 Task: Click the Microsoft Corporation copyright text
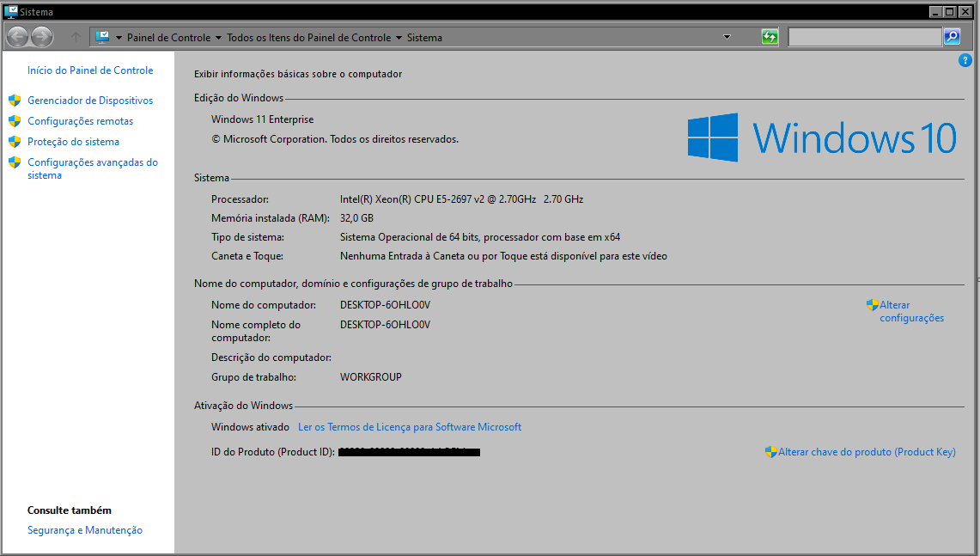(x=335, y=139)
